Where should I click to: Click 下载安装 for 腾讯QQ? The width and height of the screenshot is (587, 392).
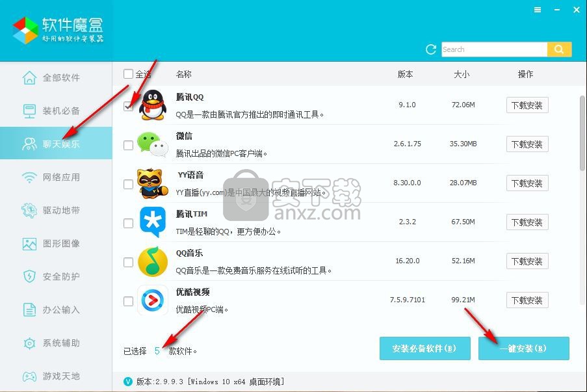tap(527, 105)
